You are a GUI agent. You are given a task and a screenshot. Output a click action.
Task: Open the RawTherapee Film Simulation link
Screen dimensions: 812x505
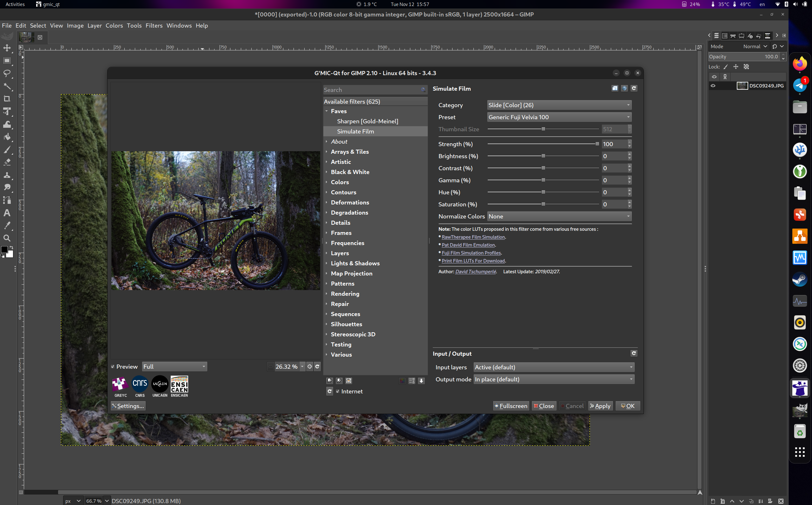[473, 237]
